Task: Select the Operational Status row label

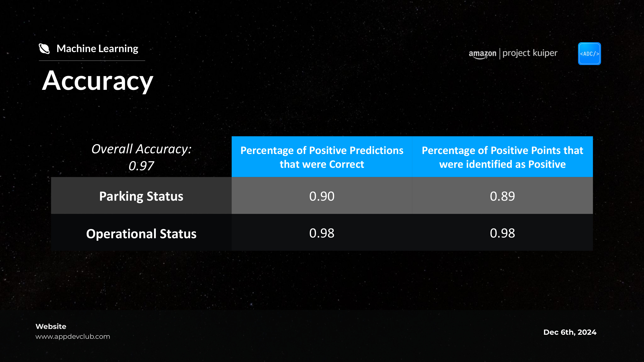Action: [141, 233]
